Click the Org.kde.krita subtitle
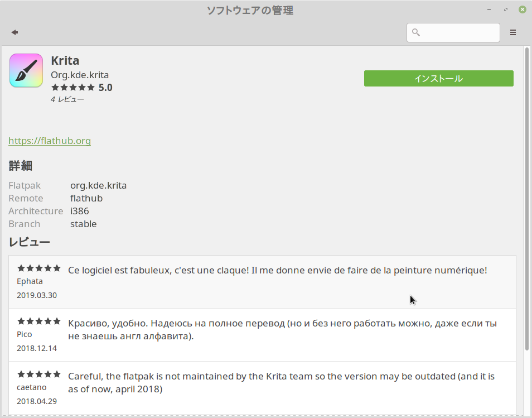The image size is (532, 418). click(80, 75)
